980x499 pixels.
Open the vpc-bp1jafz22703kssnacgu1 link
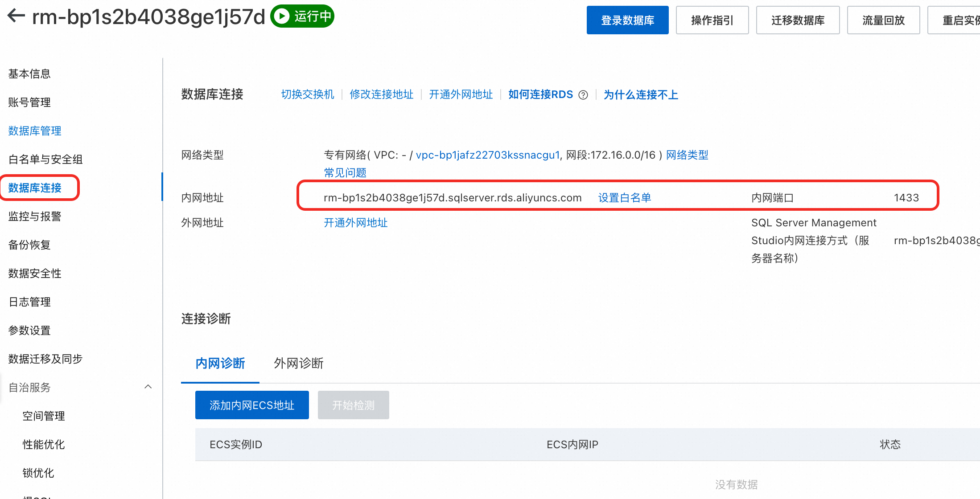click(x=487, y=155)
